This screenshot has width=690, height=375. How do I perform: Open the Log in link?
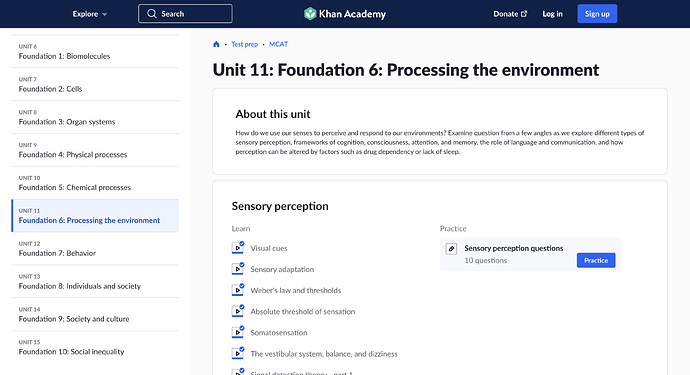pos(552,14)
